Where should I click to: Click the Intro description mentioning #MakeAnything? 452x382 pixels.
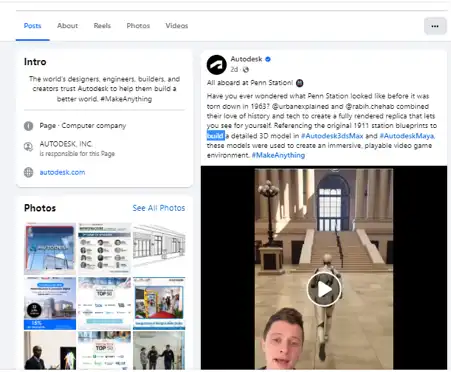coord(104,89)
